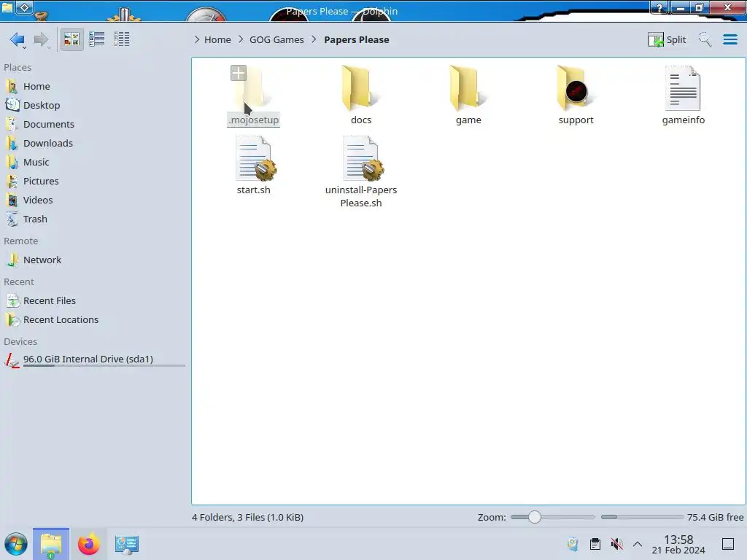Toggle selection plus on .mojosetup folder
The height and width of the screenshot is (560, 747).
coord(239,73)
